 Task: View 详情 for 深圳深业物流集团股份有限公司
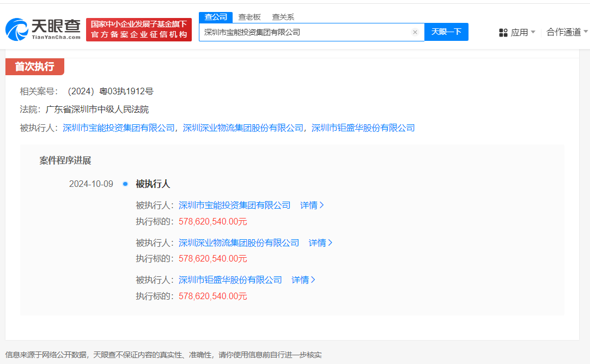(320, 243)
